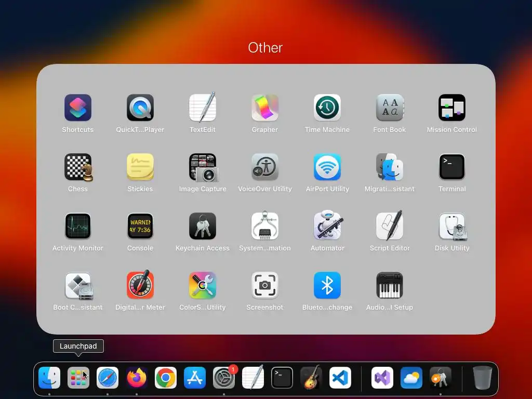Viewport: 532px width, 399px height.
Task: Open the Shortcuts app
Action: point(78,108)
